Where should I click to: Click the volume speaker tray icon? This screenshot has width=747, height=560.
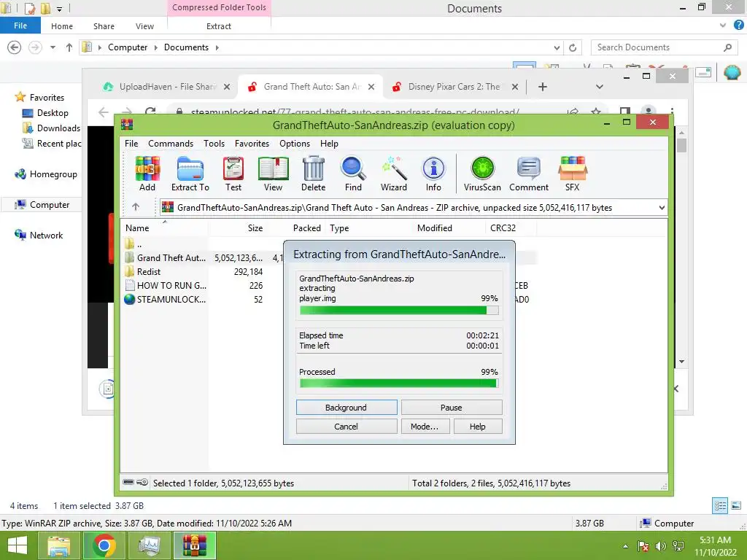[x=661, y=545]
